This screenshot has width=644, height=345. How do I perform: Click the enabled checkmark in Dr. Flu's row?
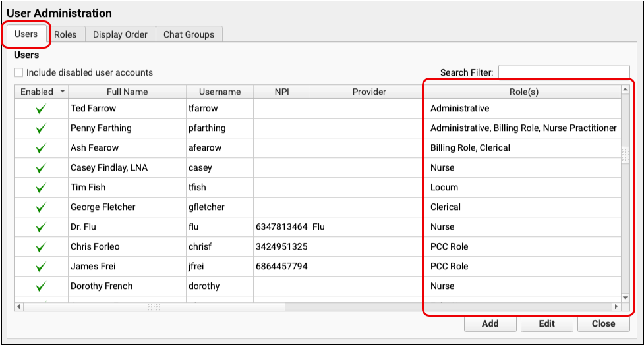(41, 227)
